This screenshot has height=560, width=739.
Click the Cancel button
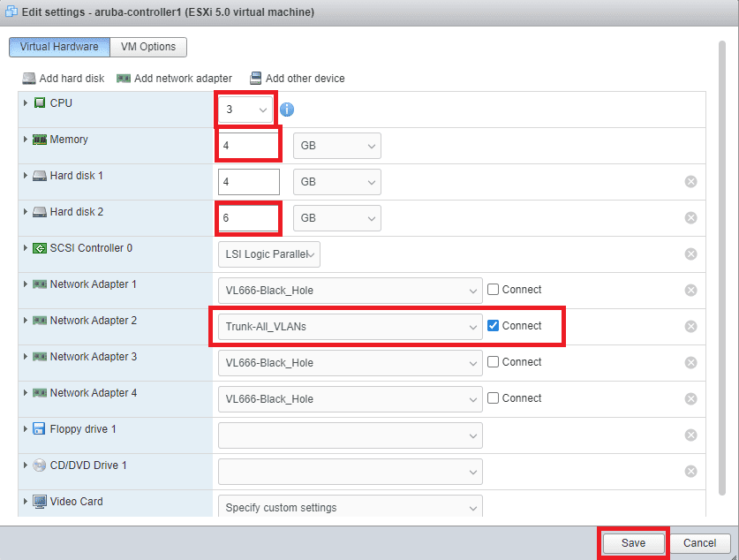[700, 543]
